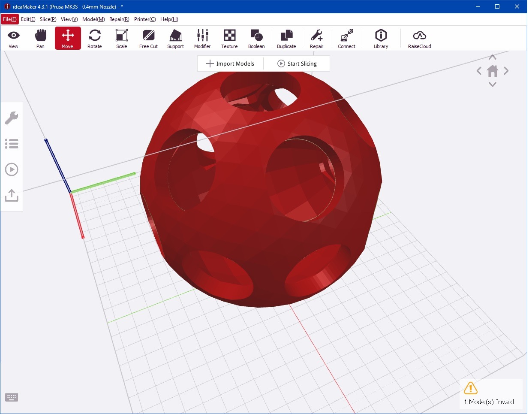Rotate view right with the right arrow
Screen dimensions: 532x414
coord(506,71)
